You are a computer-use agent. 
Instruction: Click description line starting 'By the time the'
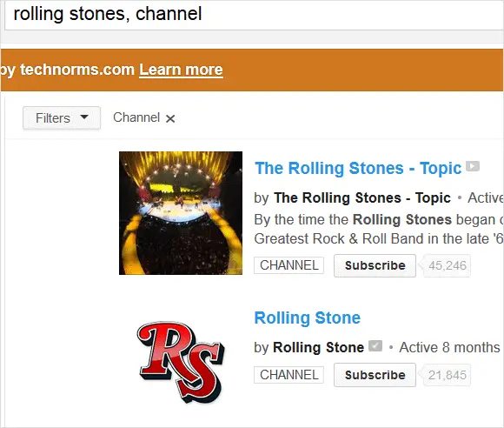click(x=379, y=220)
